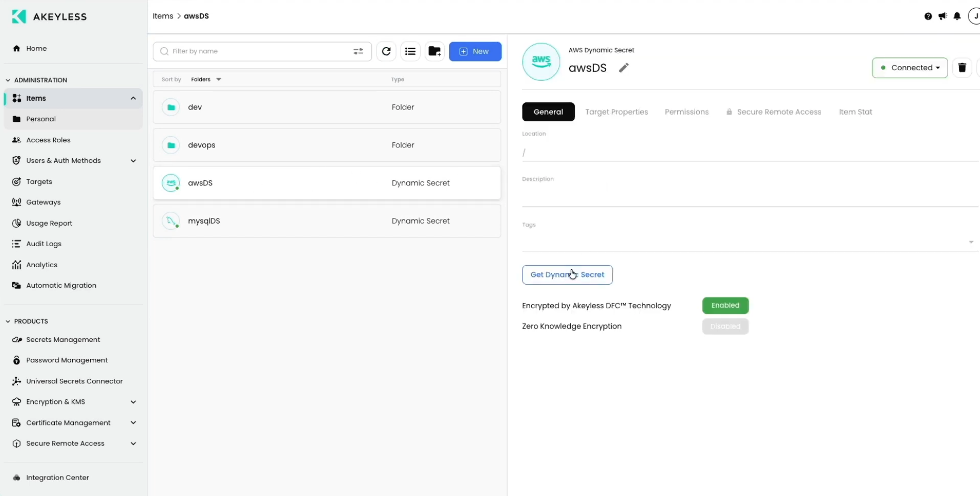This screenshot has height=496, width=980.
Task: Open the Connected status dropdown
Action: 910,68
